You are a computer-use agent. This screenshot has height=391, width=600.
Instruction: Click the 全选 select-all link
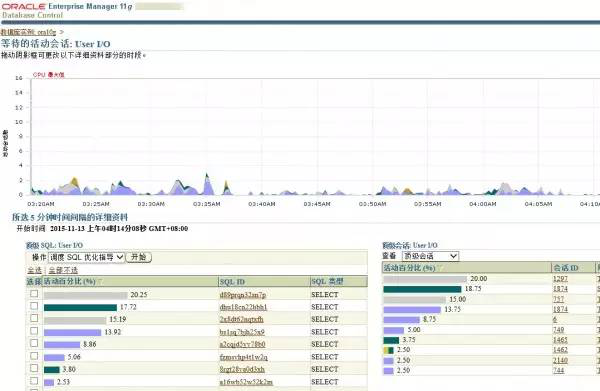pos(34,270)
